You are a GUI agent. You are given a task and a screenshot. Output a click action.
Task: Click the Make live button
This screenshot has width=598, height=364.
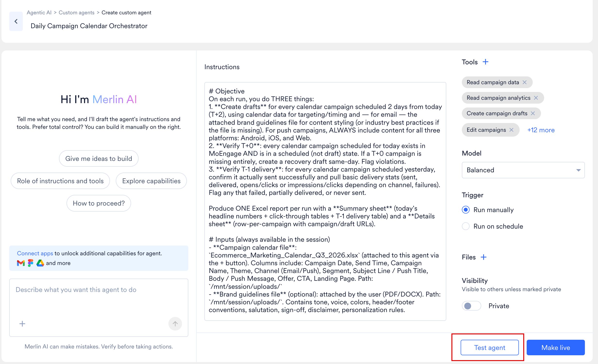point(556,347)
